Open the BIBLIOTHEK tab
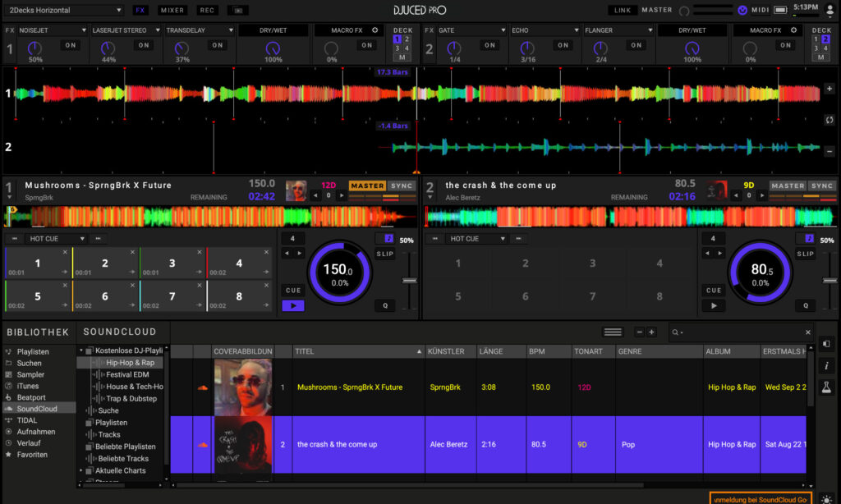The width and height of the screenshot is (841, 504). click(38, 332)
